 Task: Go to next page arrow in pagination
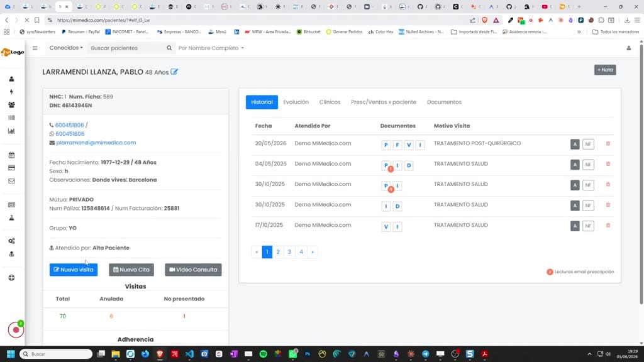[x=313, y=252]
